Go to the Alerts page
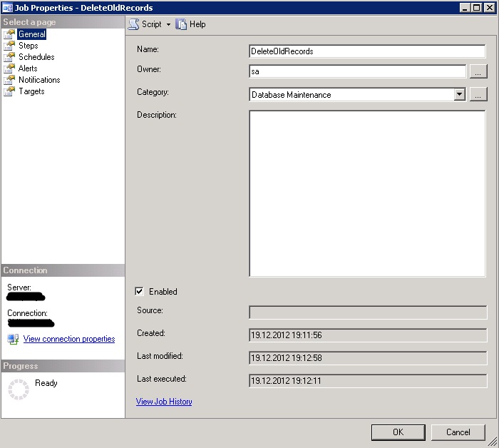The image size is (499, 448). [28, 68]
